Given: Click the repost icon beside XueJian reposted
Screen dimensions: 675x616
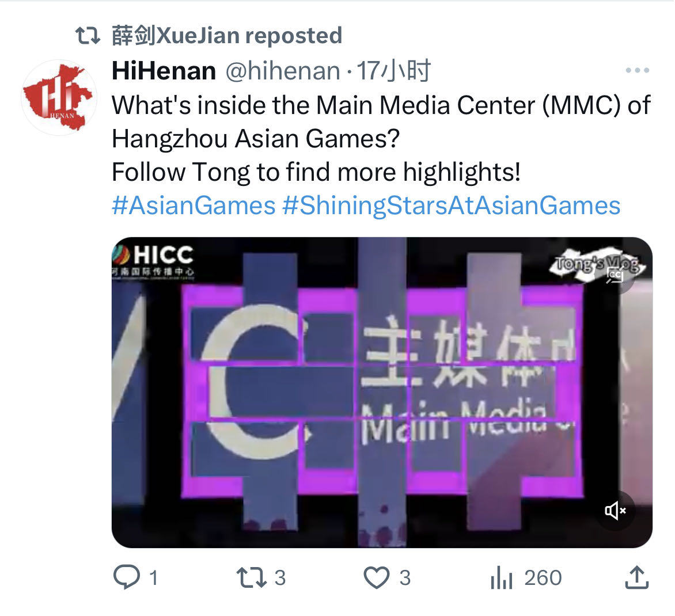Looking at the screenshot, I should point(88,36).
